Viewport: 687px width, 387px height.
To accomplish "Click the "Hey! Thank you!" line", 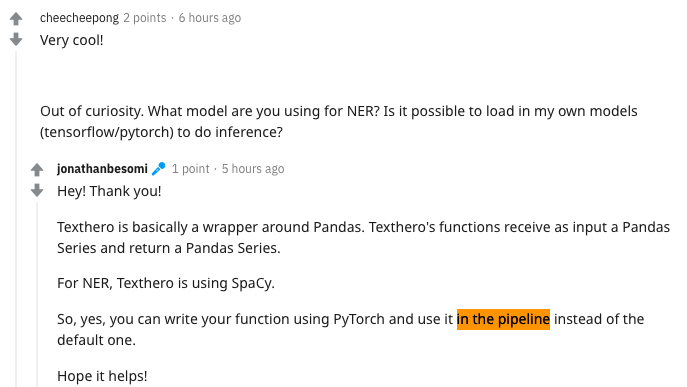I will (109, 191).
